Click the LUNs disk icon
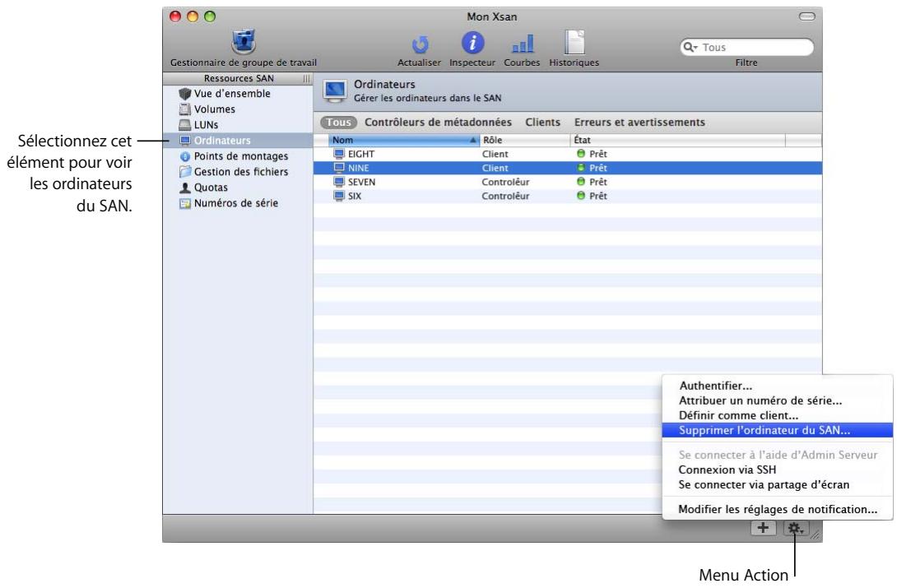 (x=184, y=124)
